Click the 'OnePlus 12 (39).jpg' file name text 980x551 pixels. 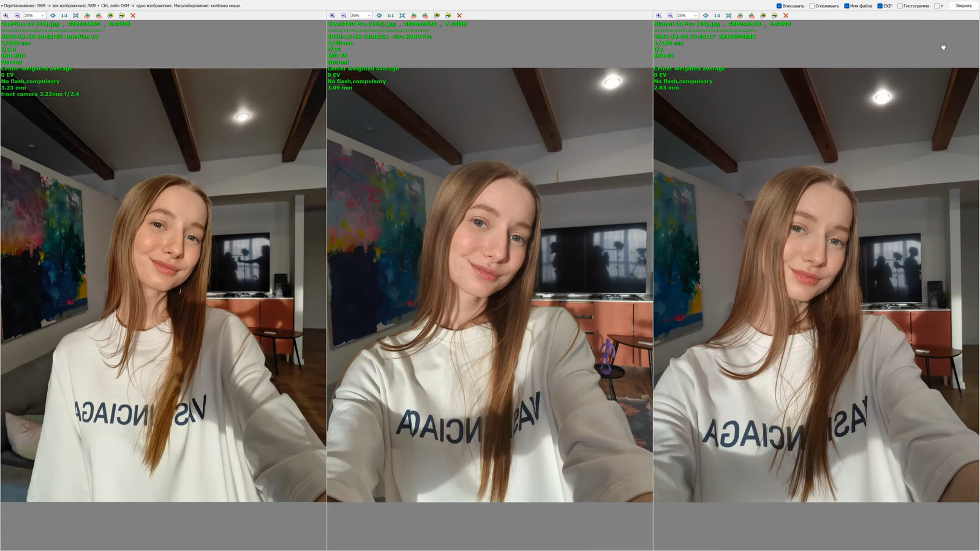pos(30,24)
